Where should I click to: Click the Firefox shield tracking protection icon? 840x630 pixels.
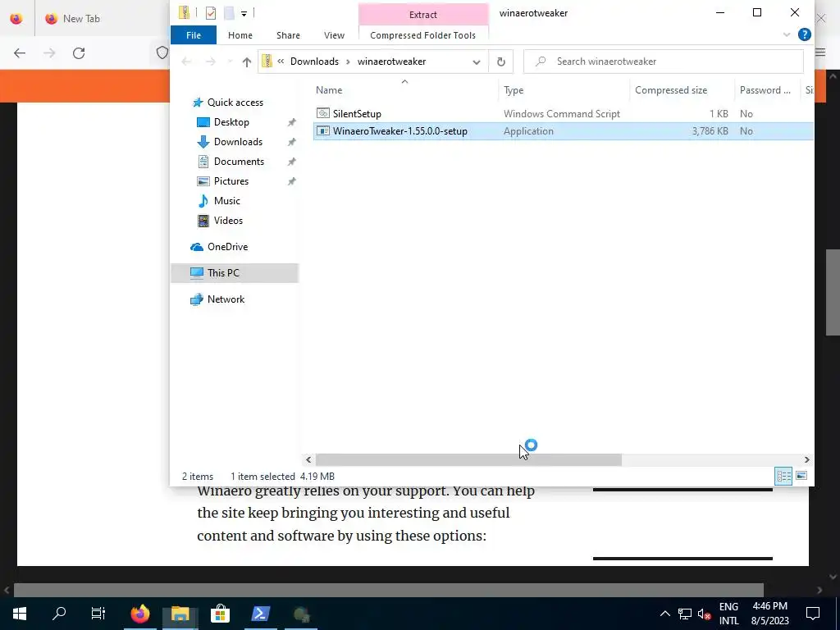162,53
